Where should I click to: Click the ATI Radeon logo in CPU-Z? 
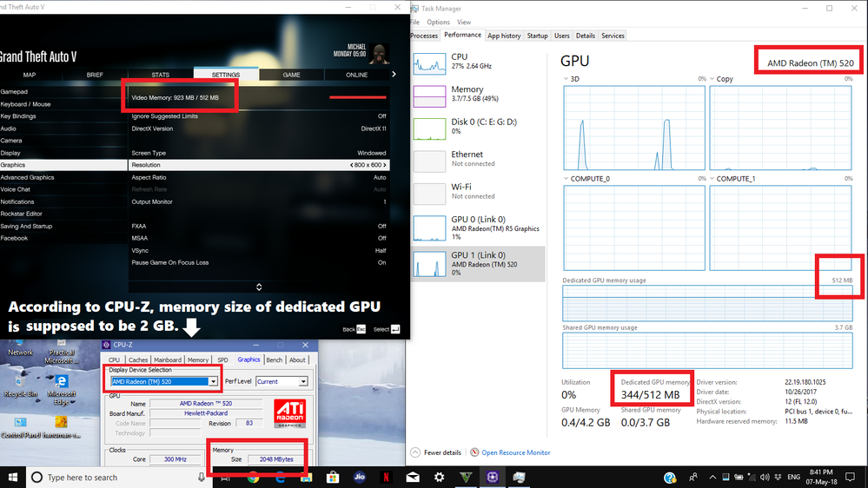coord(289,414)
